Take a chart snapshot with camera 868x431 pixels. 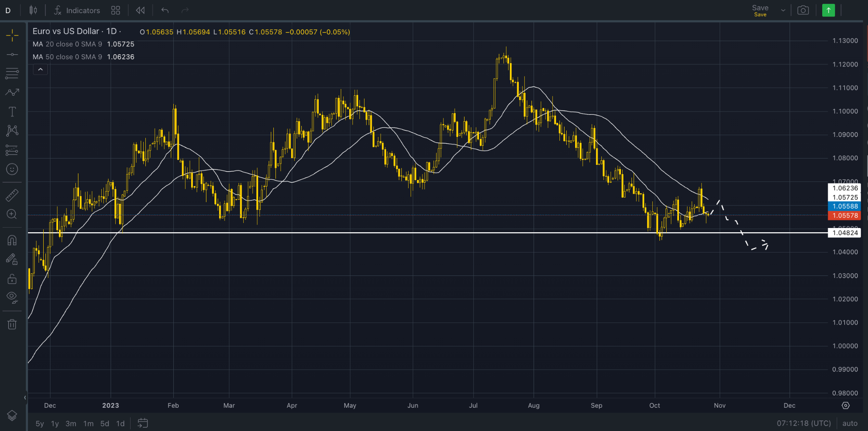click(803, 10)
